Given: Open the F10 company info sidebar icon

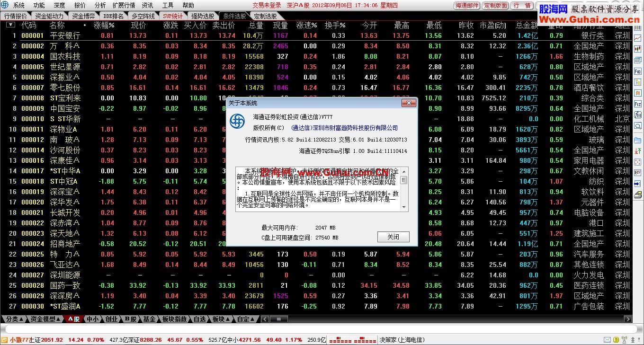Looking at the screenshot, I should click(x=637, y=71).
